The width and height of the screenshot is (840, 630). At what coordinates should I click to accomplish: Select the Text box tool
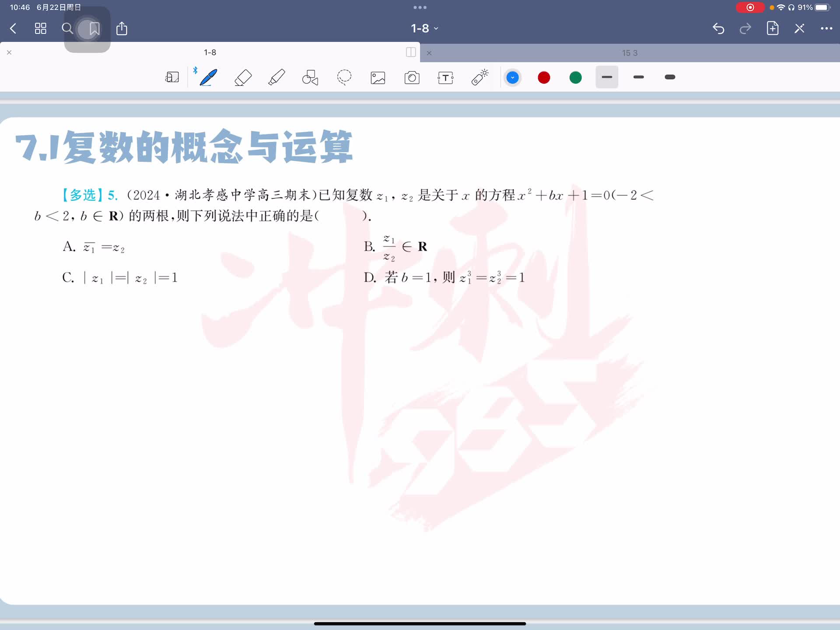445,78
